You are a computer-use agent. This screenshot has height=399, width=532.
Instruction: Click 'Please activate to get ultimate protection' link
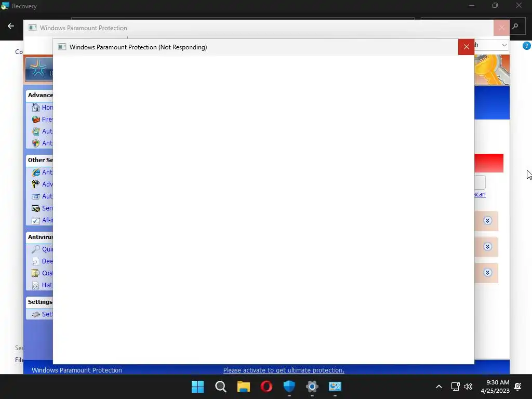(284, 370)
